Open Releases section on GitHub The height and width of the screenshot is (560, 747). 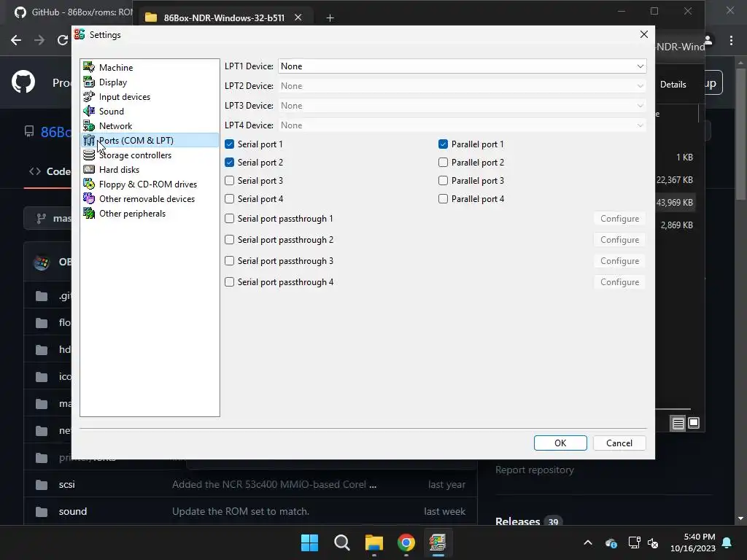pos(517,521)
